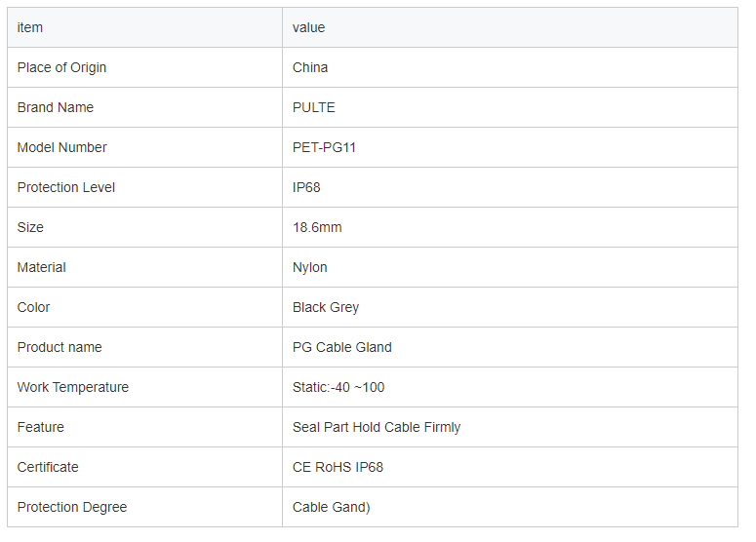Click the 'Protection Level' label
Viewport: 756px width, 542px height.
pos(66,187)
